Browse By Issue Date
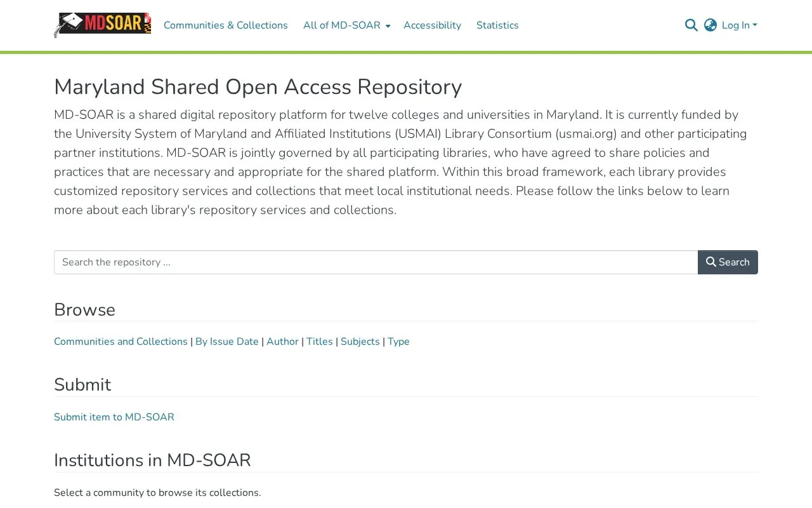Screen dimensions: 812x508 [x=227, y=342]
